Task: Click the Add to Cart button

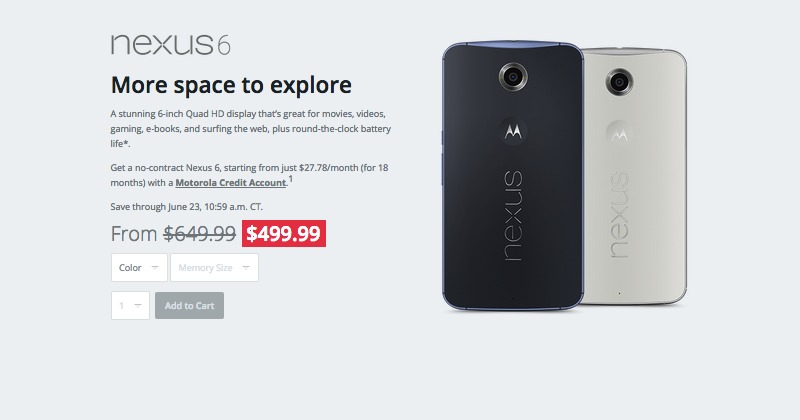Action: click(x=189, y=305)
